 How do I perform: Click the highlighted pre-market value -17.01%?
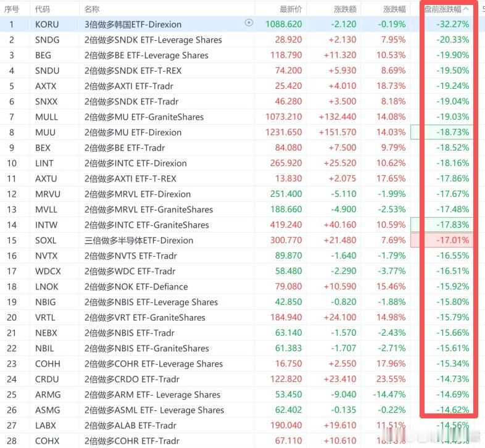pos(453,241)
